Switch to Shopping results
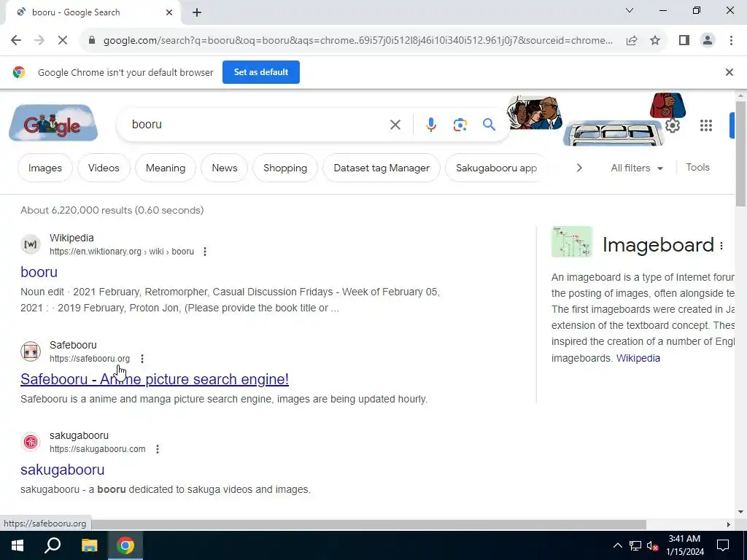This screenshot has height=560, width=747. [285, 168]
